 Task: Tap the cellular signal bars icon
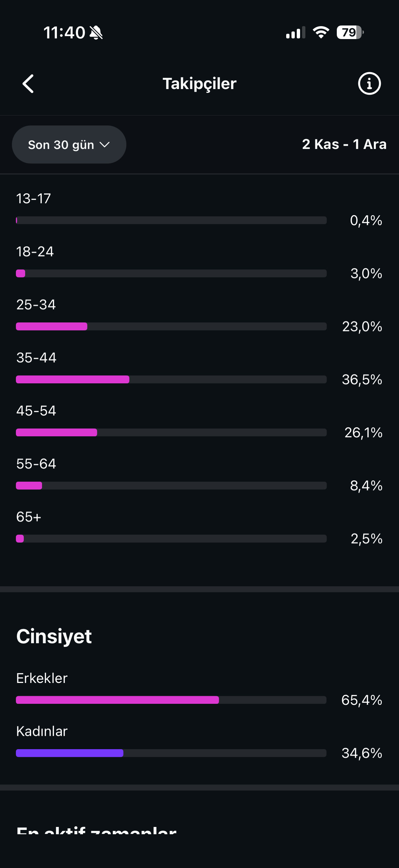[296, 33]
